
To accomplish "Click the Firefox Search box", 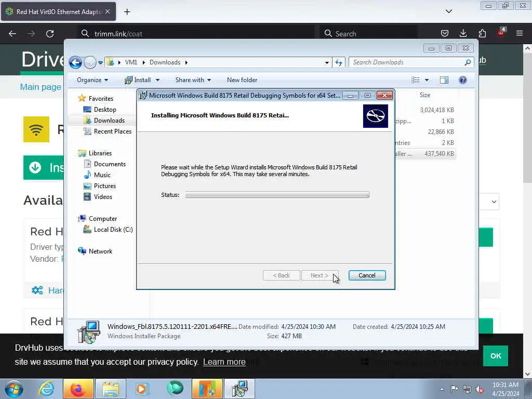I will click(368, 34).
